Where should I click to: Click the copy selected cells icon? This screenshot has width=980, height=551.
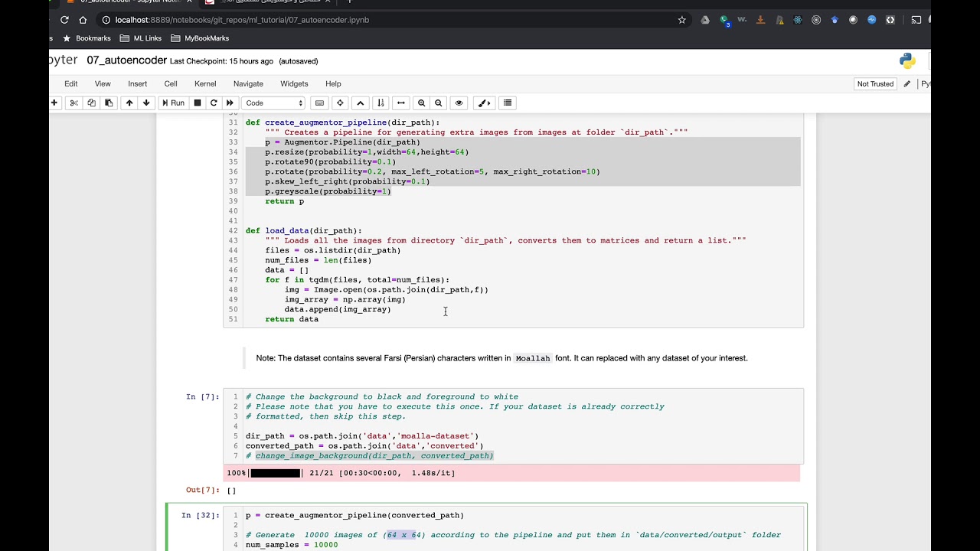point(91,103)
